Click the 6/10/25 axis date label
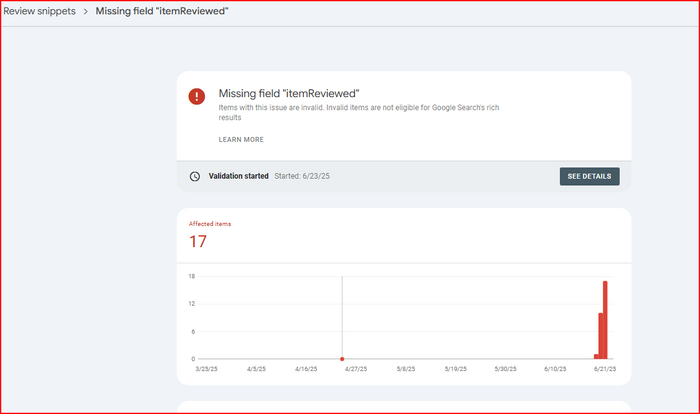Viewport: 700px width, 414px height. click(555, 369)
